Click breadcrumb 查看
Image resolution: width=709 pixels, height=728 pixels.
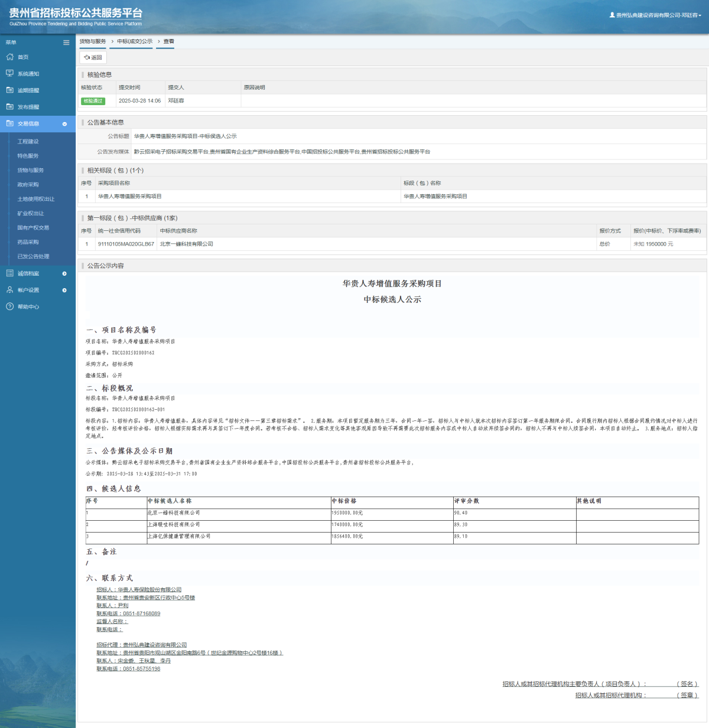point(169,41)
